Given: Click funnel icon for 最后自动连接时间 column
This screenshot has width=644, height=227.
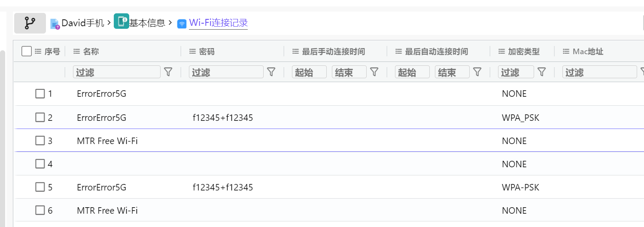Looking at the screenshot, I should 477,72.
